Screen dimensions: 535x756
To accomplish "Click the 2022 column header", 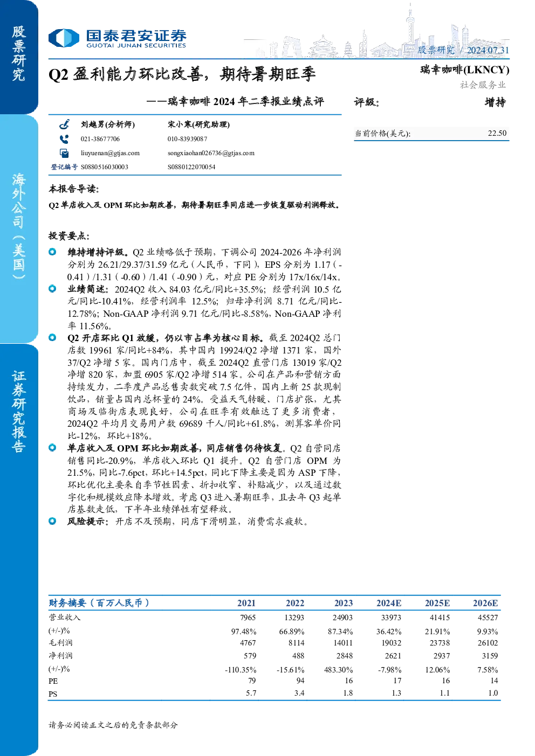I will tap(295, 604).
